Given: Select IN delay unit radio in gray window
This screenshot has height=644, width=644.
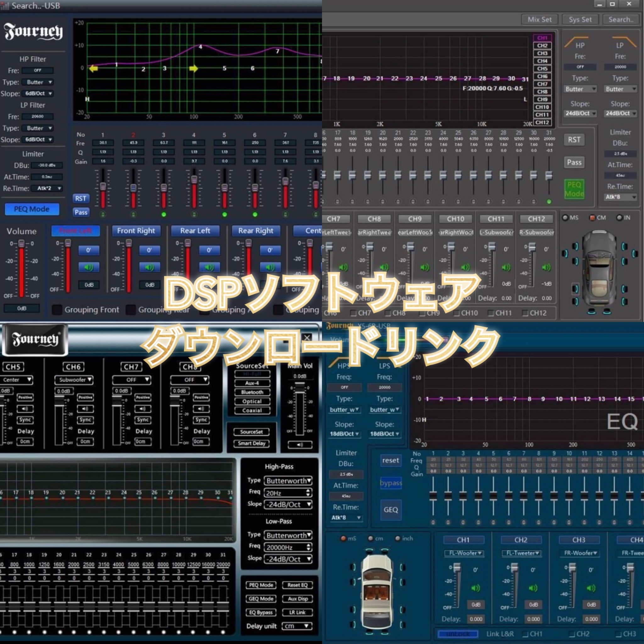Looking at the screenshot, I should coord(619,218).
